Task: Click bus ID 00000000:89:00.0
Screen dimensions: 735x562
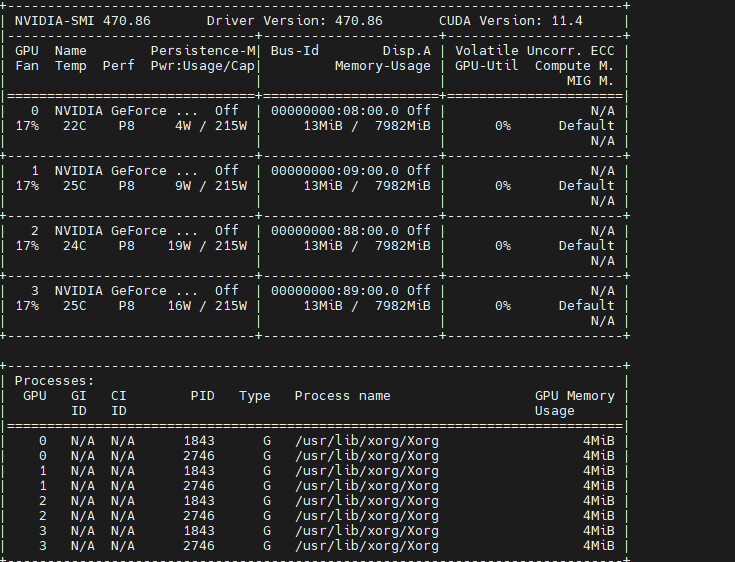Action: click(335, 291)
